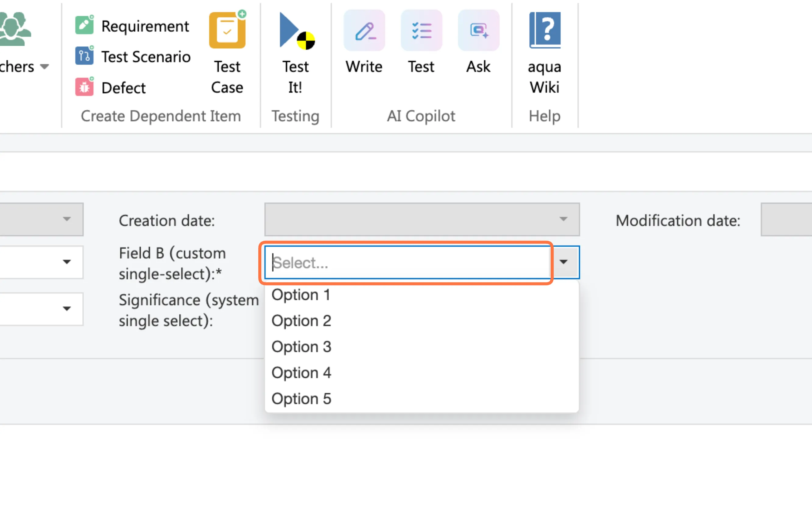
Task: Collapse Field B dropdown arrow
Action: click(564, 262)
